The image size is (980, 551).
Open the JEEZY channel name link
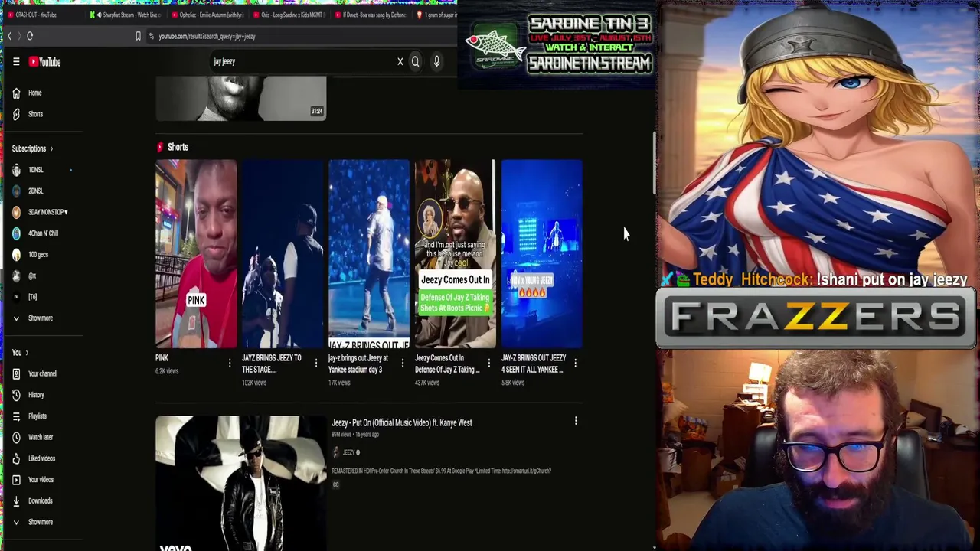coord(348,452)
